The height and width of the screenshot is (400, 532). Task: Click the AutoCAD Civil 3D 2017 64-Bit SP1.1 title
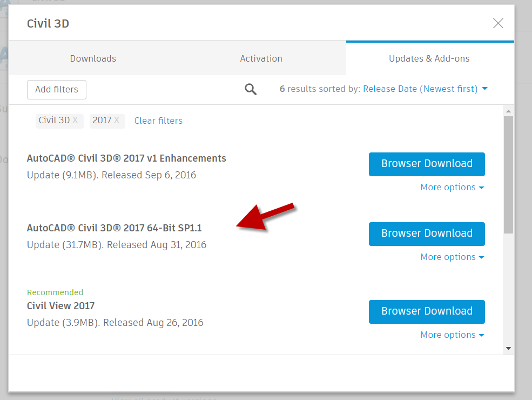point(115,228)
